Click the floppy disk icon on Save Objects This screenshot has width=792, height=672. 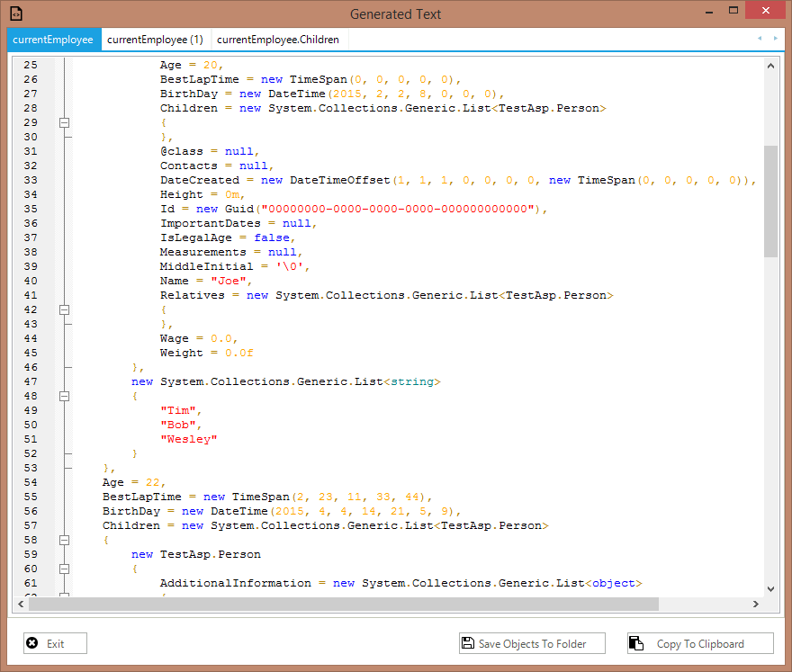point(468,642)
